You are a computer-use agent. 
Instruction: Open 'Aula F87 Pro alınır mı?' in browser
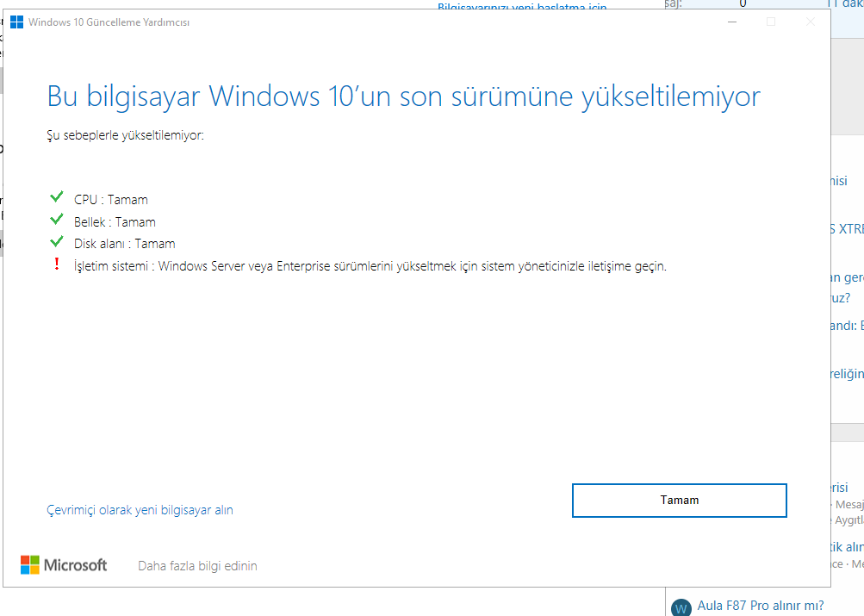click(761, 606)
